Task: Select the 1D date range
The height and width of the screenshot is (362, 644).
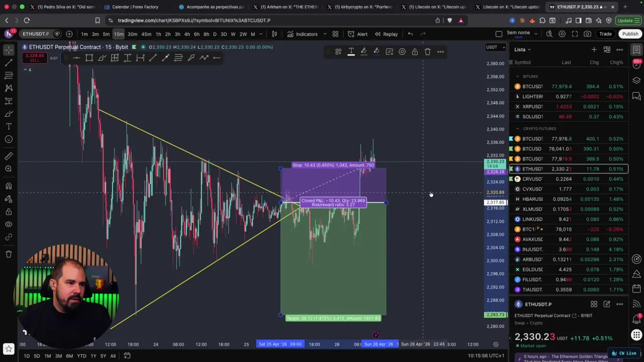Action: (x=26, y=356)
